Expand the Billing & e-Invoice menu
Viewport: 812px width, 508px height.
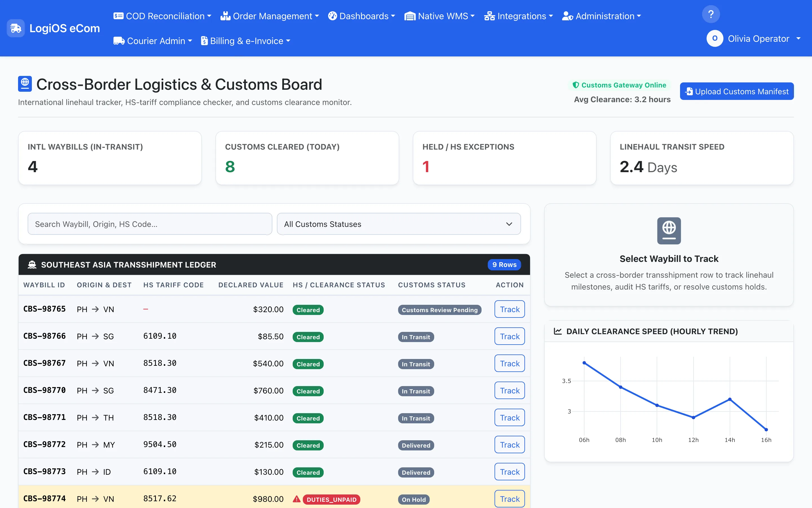(246, 41)
